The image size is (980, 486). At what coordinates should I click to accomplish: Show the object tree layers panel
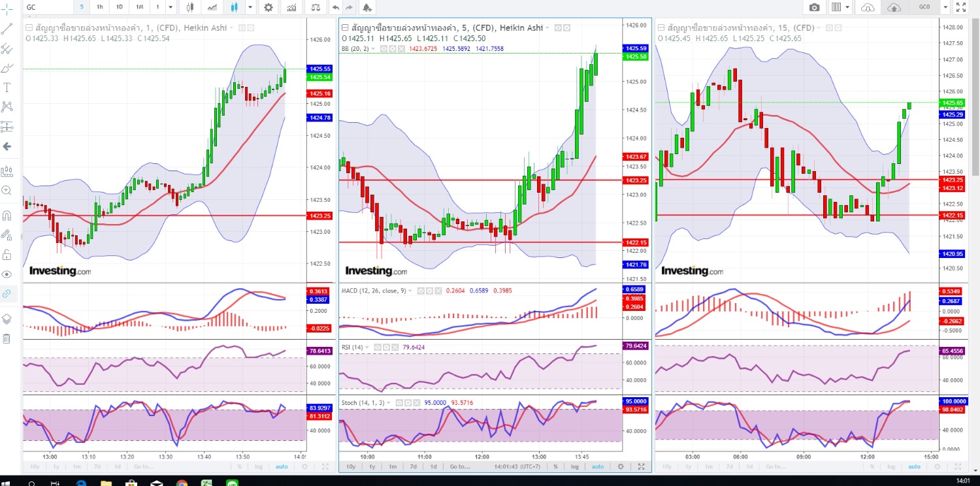click(7, 319)
